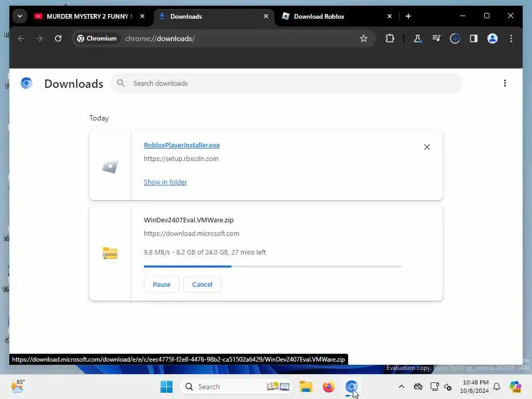Click the Chromium site info chip
The image size is (532, 399).
(97, 38)
